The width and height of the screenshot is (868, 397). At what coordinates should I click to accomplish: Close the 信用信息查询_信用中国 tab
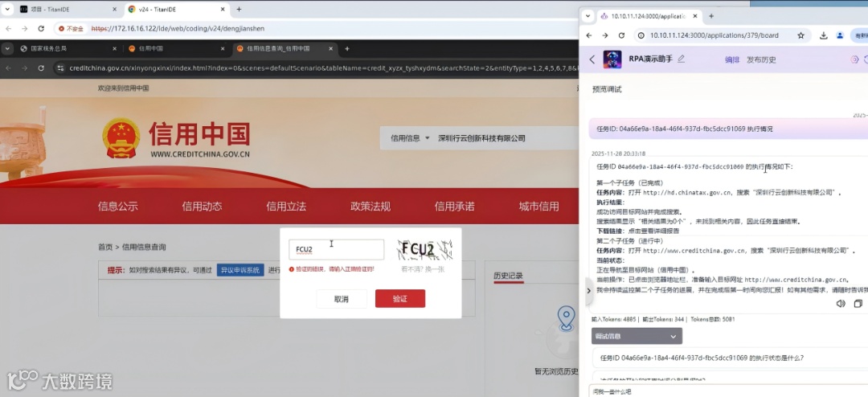[332, 49]
